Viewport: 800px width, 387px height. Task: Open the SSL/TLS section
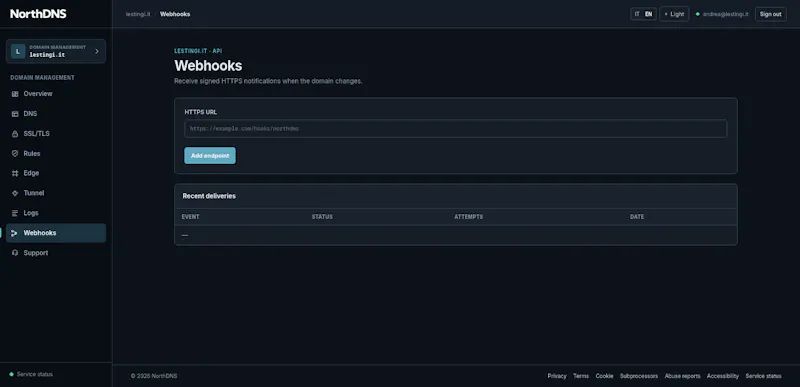(56, 134)
